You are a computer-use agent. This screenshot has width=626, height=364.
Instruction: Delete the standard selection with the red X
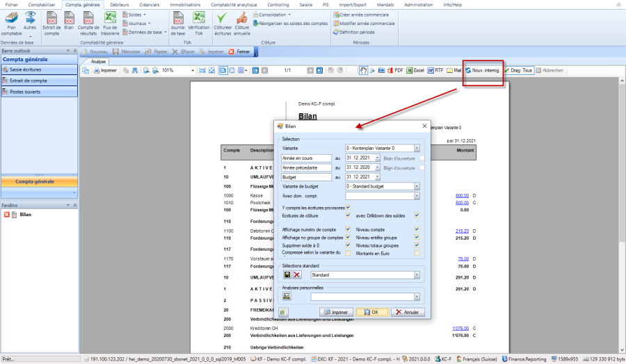pyautogui.click(x=297, y=274)
